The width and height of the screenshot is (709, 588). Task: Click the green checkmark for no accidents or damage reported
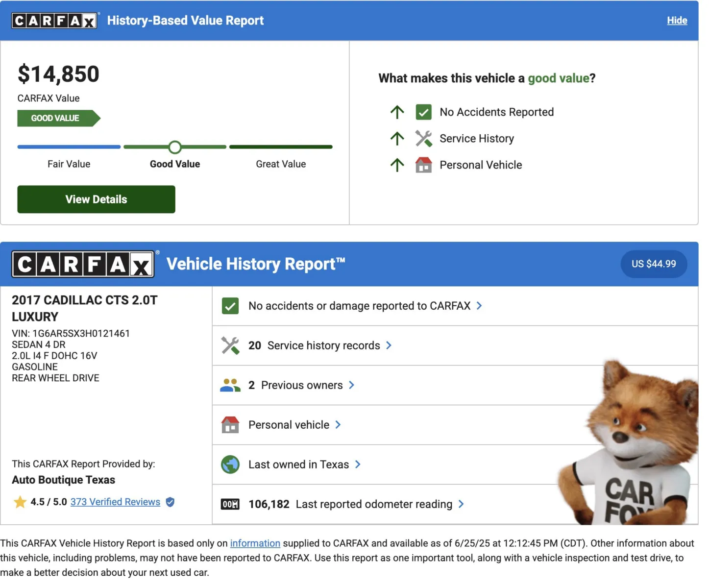point(230,306)
